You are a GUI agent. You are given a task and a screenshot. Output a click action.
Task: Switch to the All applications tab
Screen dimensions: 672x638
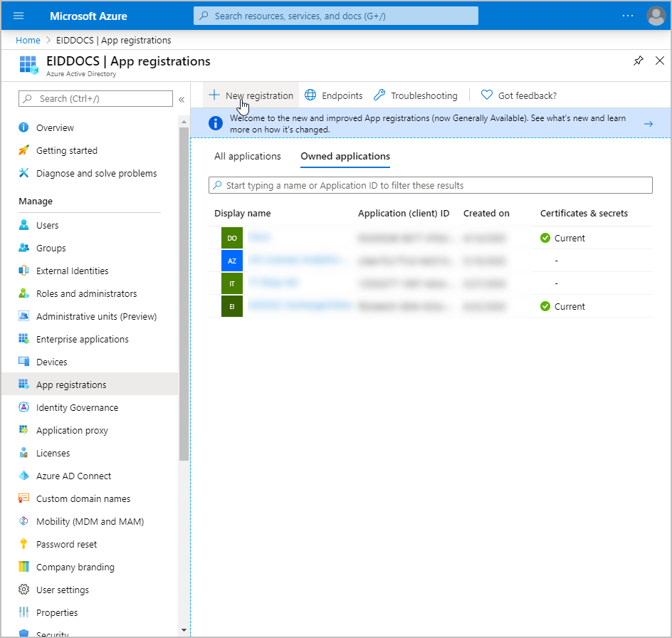tap(248, 156)
